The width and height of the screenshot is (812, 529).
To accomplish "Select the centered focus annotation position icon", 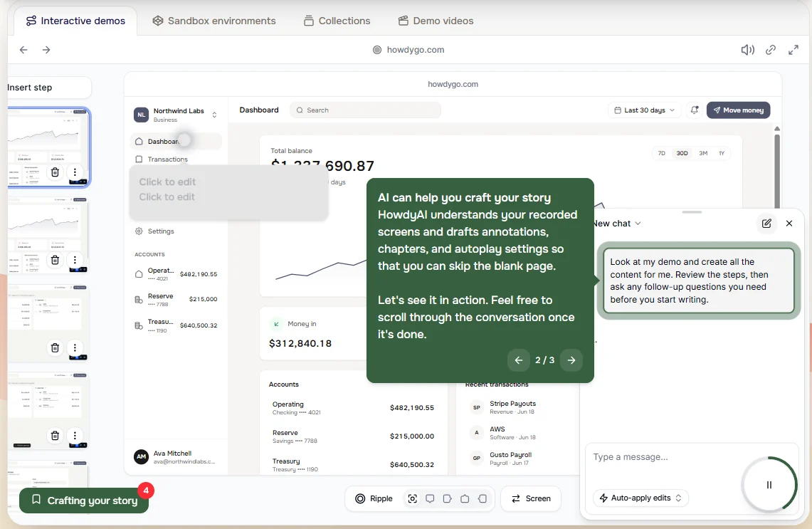I will (412, 498).
